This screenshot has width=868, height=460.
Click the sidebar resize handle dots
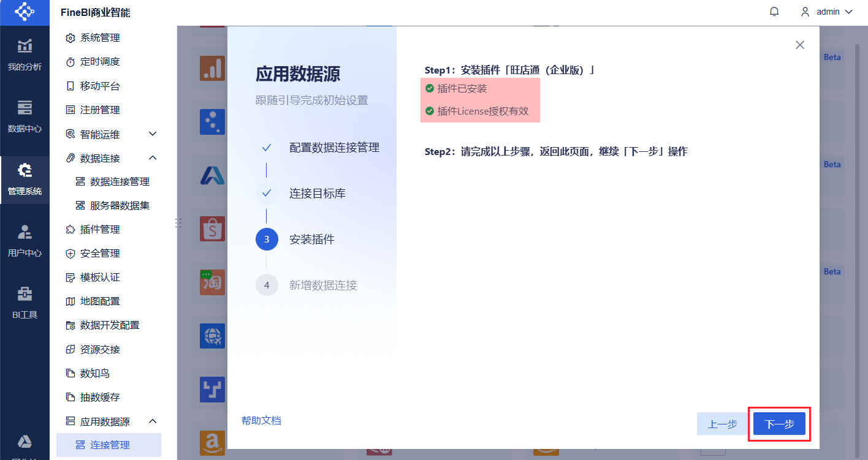tap(178, 223)
